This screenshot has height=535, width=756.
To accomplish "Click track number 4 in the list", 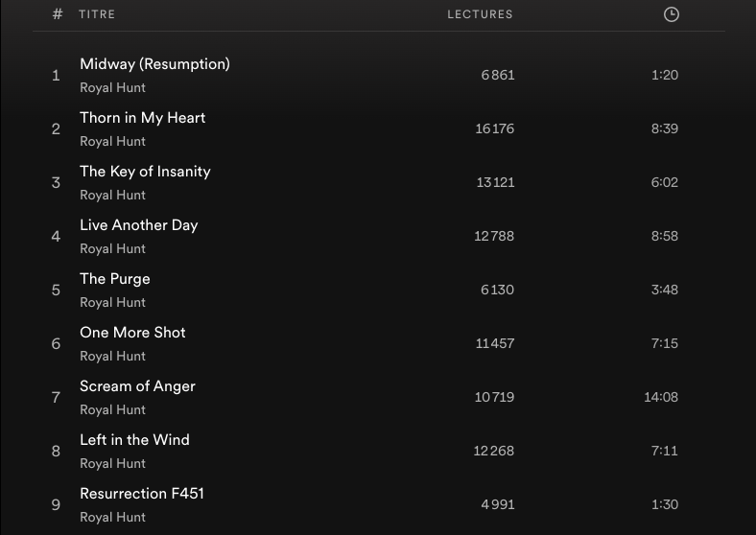I will click(56, 236).
